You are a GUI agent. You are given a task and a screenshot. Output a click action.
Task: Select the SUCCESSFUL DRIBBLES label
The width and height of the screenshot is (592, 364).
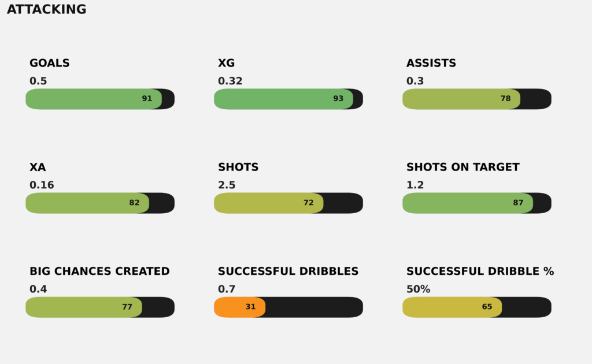click(x=288, y=272)
